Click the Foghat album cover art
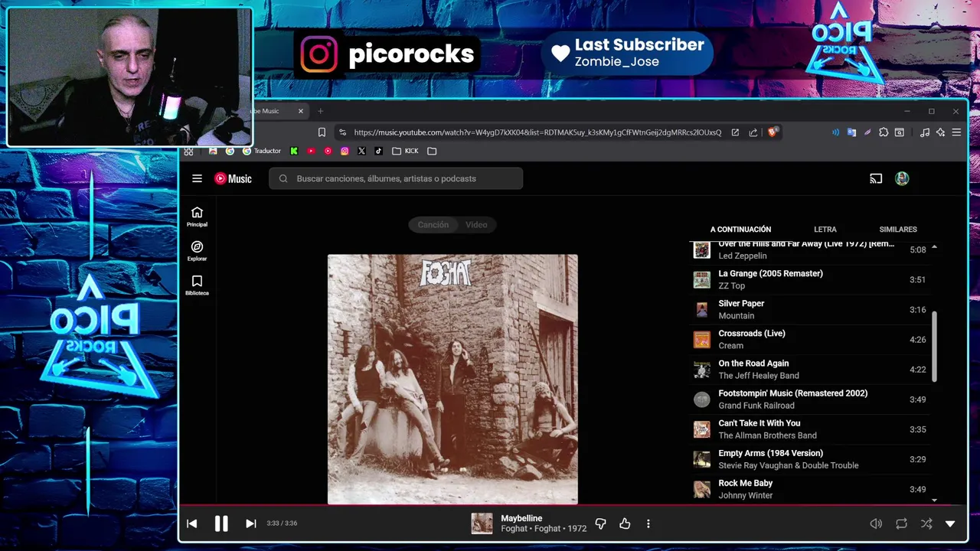980x551 pixels. 452,379
